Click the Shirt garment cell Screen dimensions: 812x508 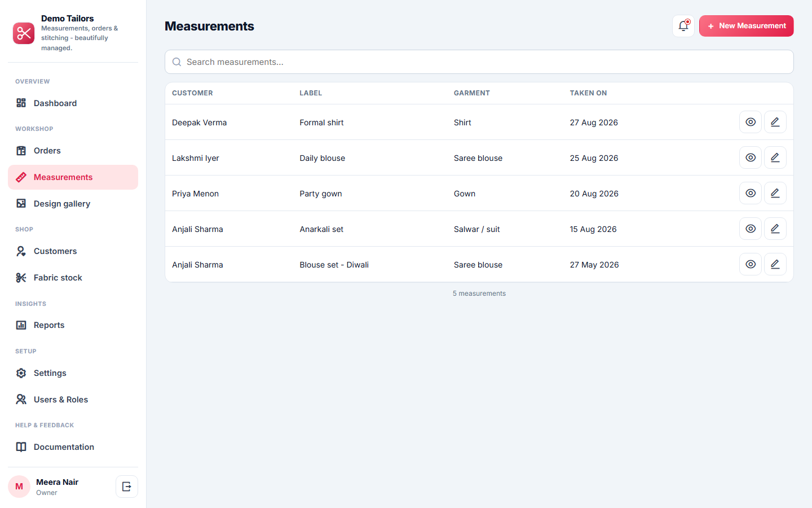[462, 122]
